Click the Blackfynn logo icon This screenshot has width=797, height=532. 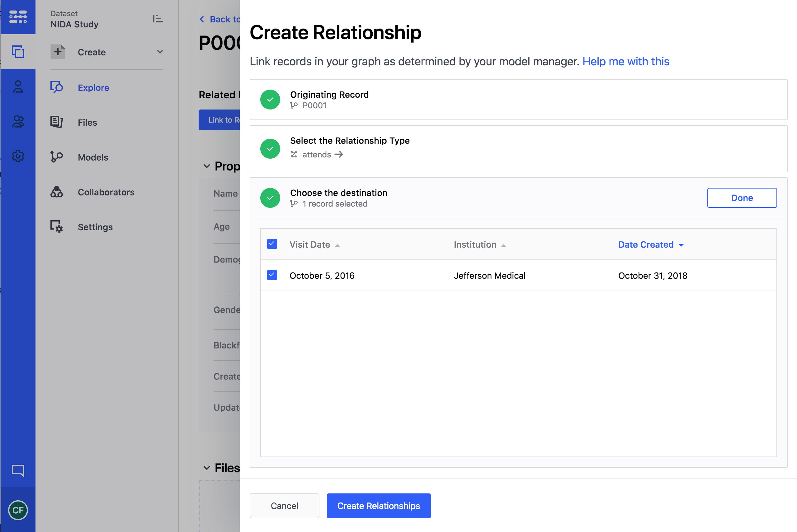tap(18, 16)
